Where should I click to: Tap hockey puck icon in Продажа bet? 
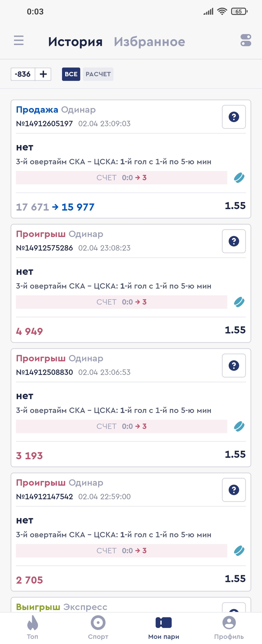(239, 178)
